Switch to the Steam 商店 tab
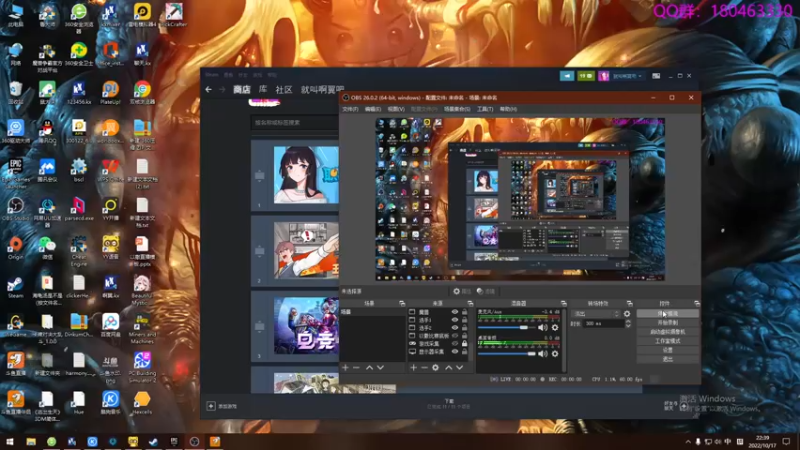This screenshot has width=800, height=450. click(242, 89)
